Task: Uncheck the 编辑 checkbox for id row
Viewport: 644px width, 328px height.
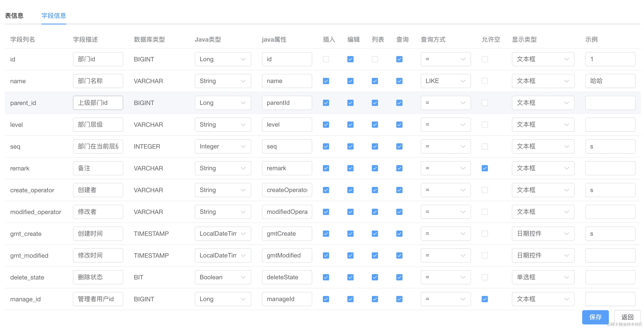Action: 350,59
